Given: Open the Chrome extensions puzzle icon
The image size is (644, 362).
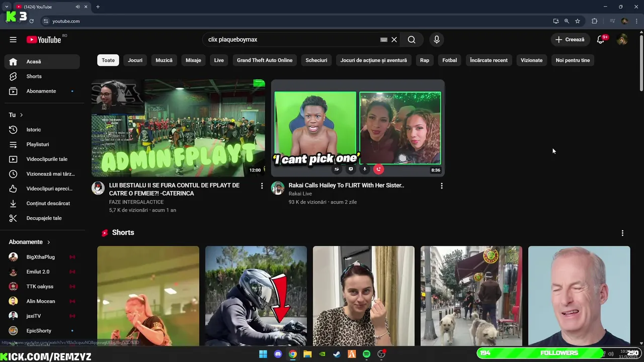Looking at the screenshot, I should [x=595, y=21].
